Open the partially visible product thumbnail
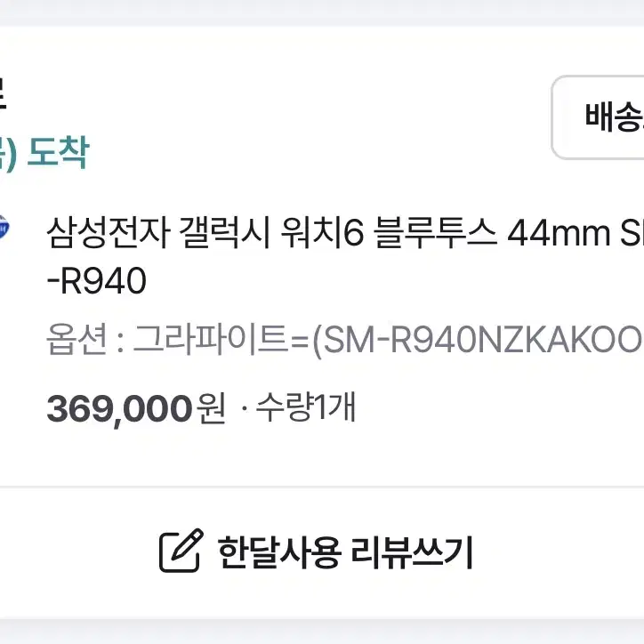 [4, 227]
